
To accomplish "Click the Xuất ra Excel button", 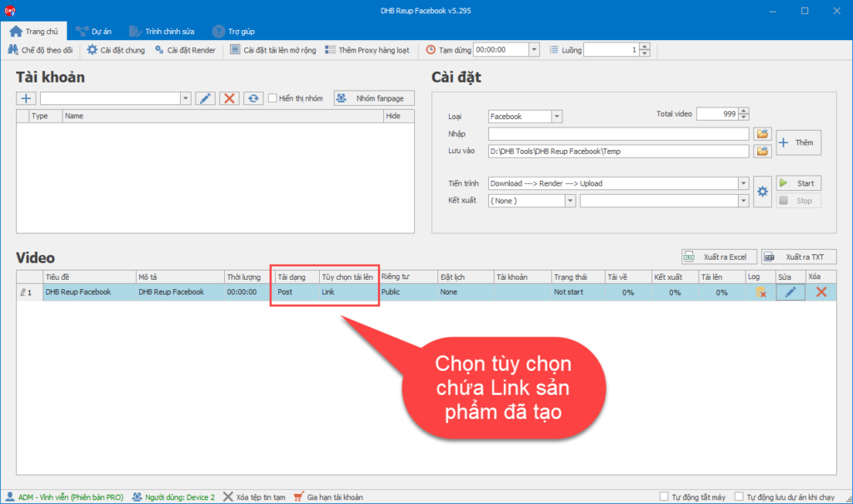I will (x=718, y=257).
